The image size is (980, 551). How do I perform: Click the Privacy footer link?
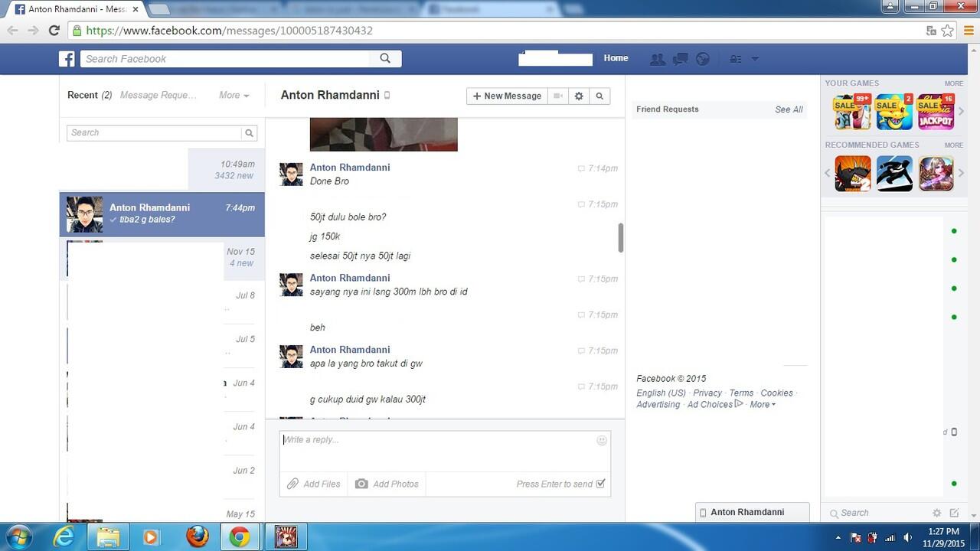[707, 393]
